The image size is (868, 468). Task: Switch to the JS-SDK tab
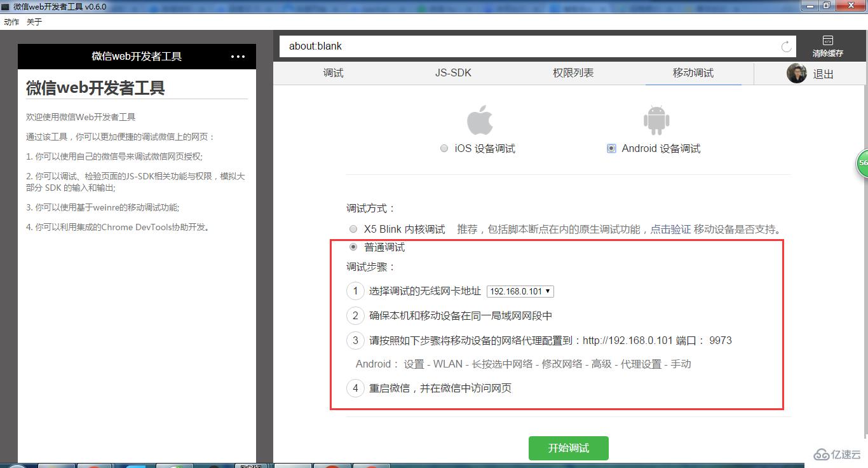point(453,73)
